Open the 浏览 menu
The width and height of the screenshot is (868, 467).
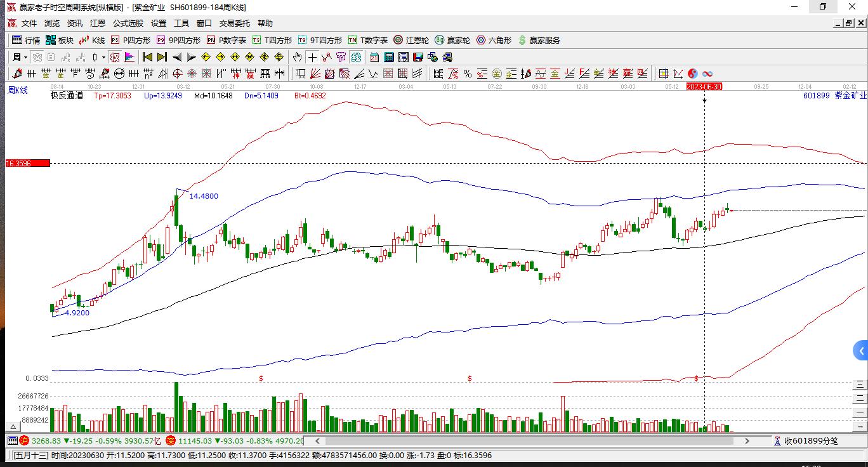52,23
